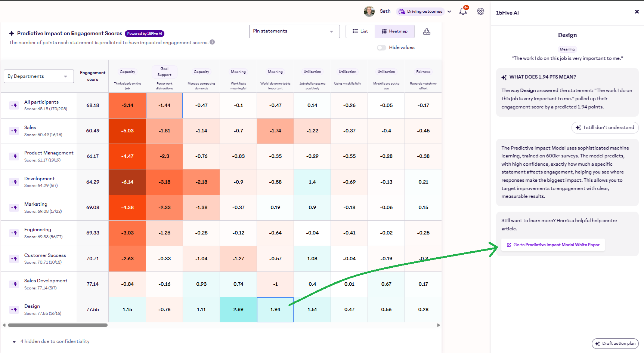Click Seth's profile avatar
This screenshot has width=644, height=353.
coord(369,12)
